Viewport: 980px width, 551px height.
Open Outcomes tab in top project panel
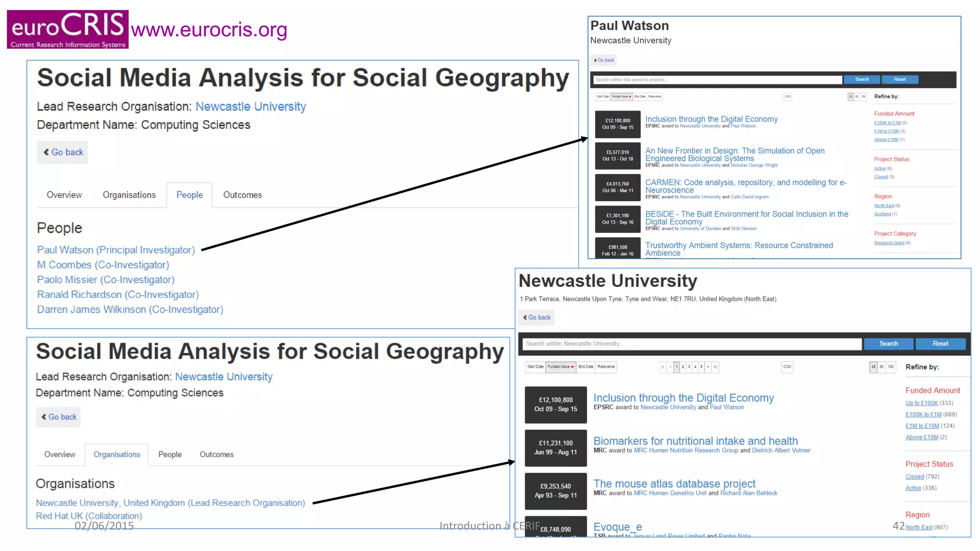pyautogui.click(x=242, y=195)
